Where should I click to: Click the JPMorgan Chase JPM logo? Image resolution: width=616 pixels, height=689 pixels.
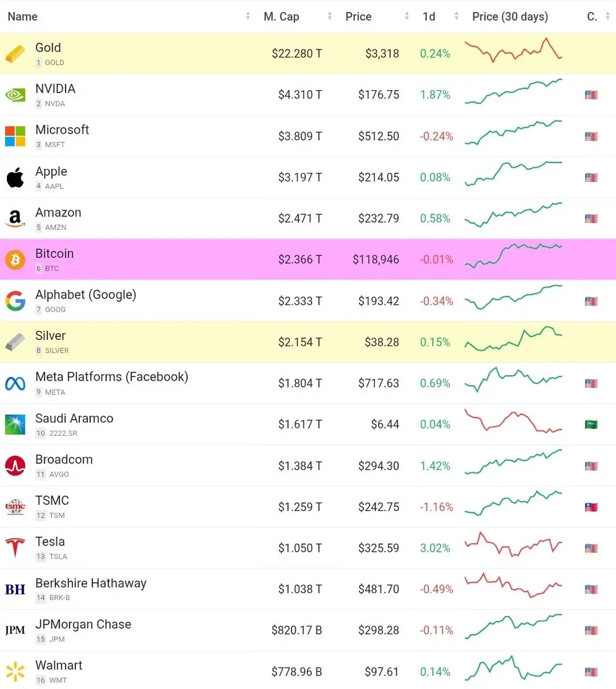click(16, 630)
